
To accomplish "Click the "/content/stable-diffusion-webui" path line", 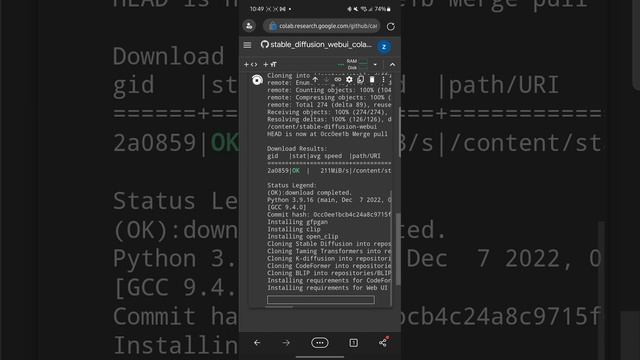I will 322,127.
